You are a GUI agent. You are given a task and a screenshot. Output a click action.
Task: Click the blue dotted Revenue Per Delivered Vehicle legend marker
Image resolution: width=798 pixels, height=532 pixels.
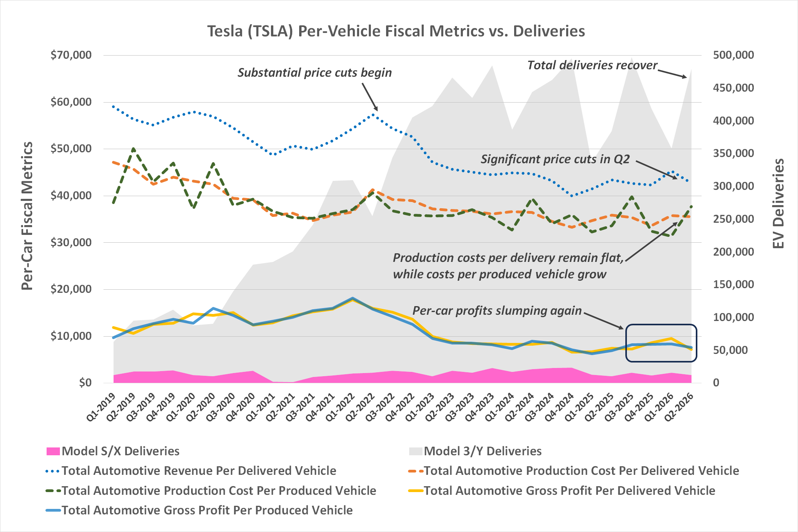pos(53,471)
